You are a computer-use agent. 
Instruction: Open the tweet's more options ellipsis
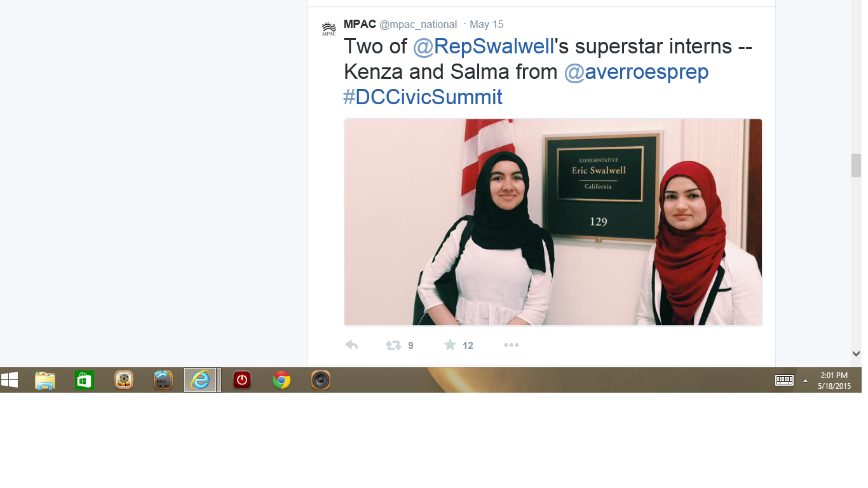512,345
